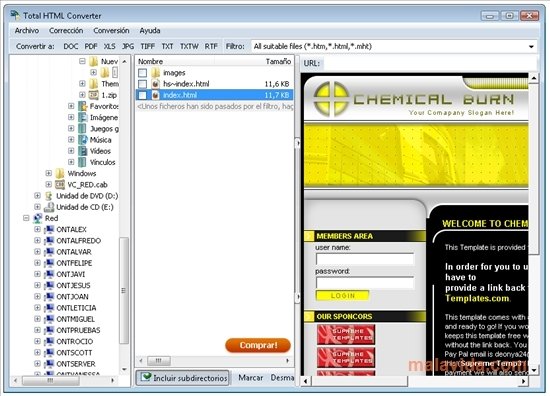Click the Imágenes library icon
The image size is (550, 396).
[83, 117]
